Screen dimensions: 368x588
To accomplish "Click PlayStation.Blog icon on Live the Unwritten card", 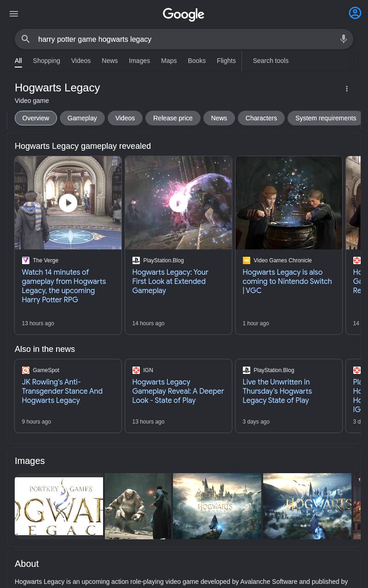I will (x=247, y=370).
